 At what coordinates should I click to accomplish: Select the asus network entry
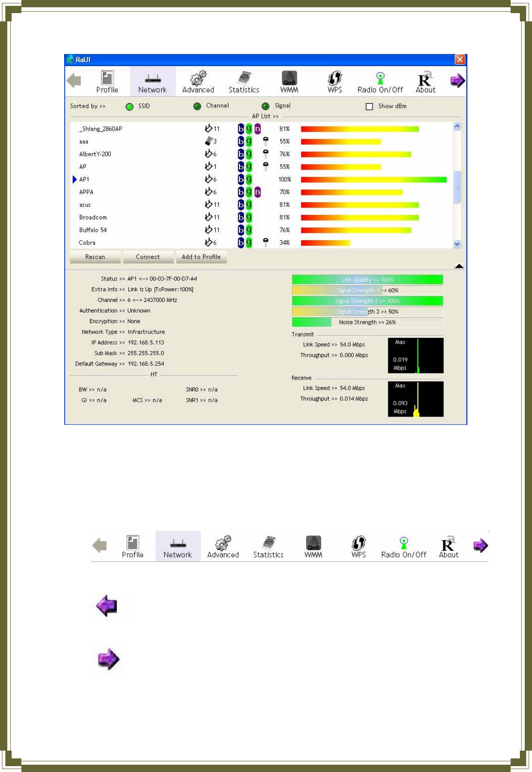pyautogui.click(x=262, y=205)
